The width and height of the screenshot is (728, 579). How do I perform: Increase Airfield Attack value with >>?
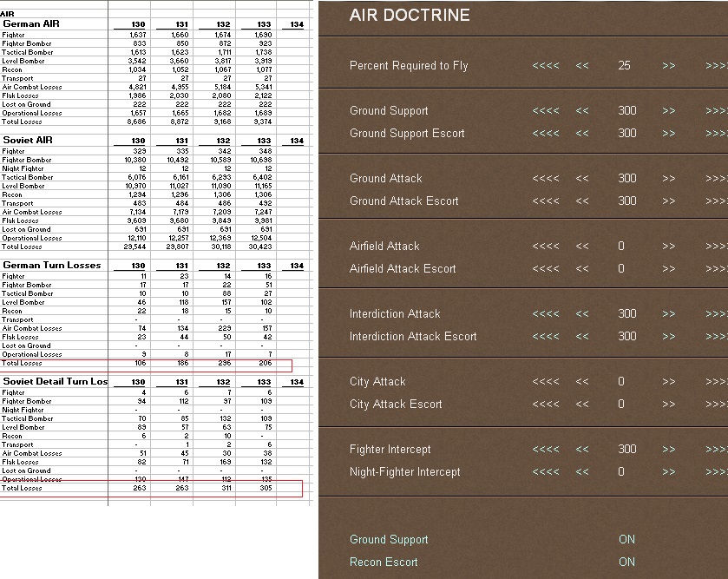click(669, 246)
